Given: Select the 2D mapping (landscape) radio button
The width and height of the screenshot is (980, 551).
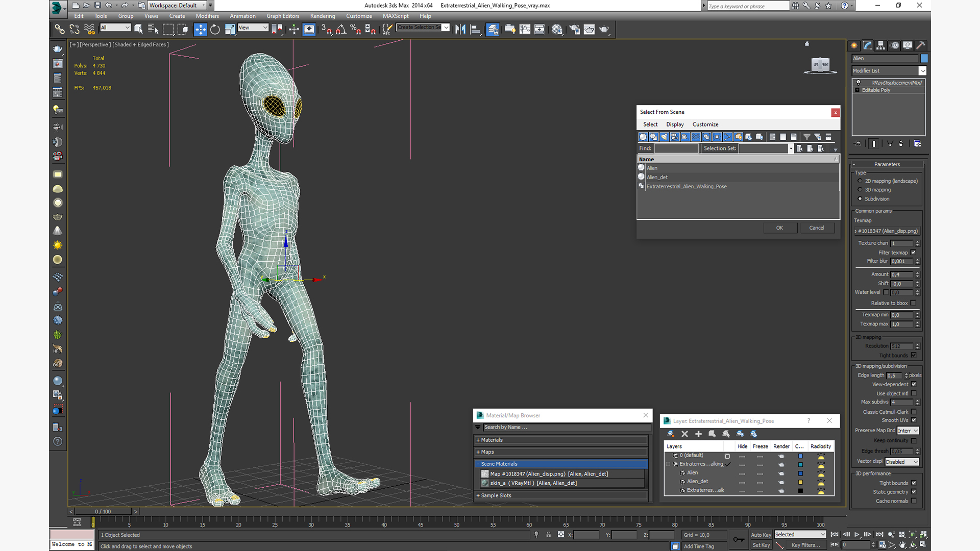Looking at the screenshot, I should [x=860, y=181].
